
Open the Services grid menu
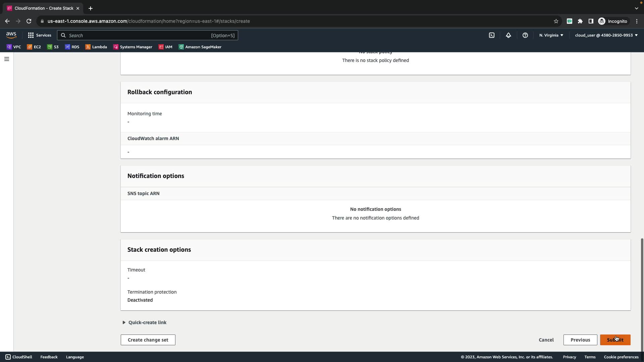pos(39,35)
